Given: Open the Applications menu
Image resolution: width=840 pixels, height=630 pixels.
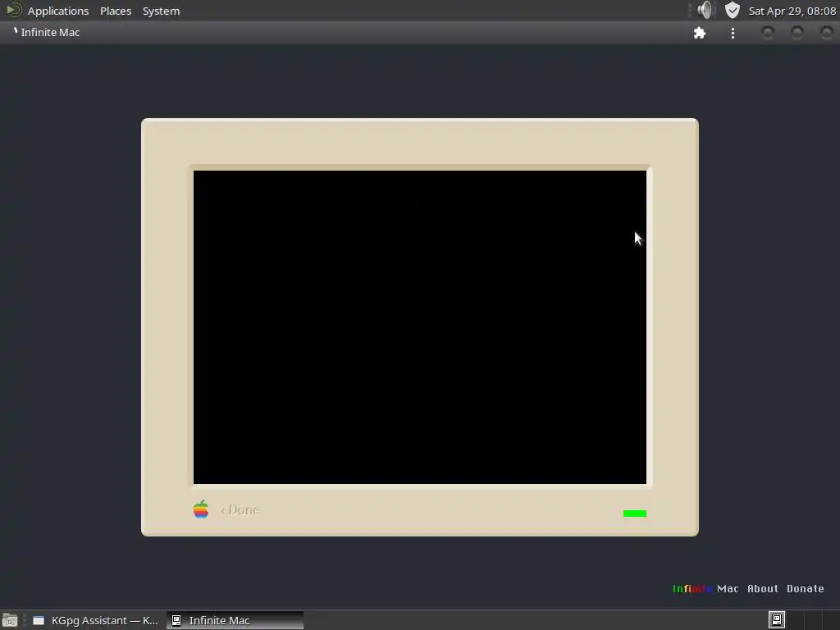Looking at the screenshot, I should click(x=58, y=11).
